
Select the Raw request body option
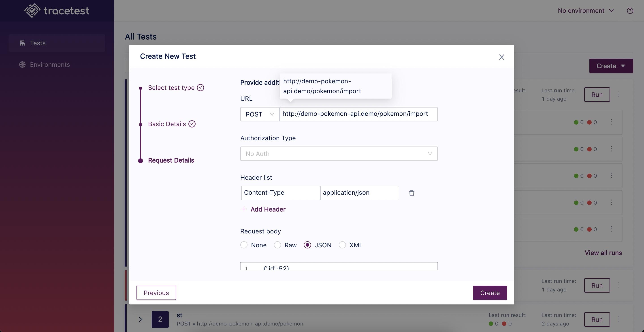coord(277,245)
